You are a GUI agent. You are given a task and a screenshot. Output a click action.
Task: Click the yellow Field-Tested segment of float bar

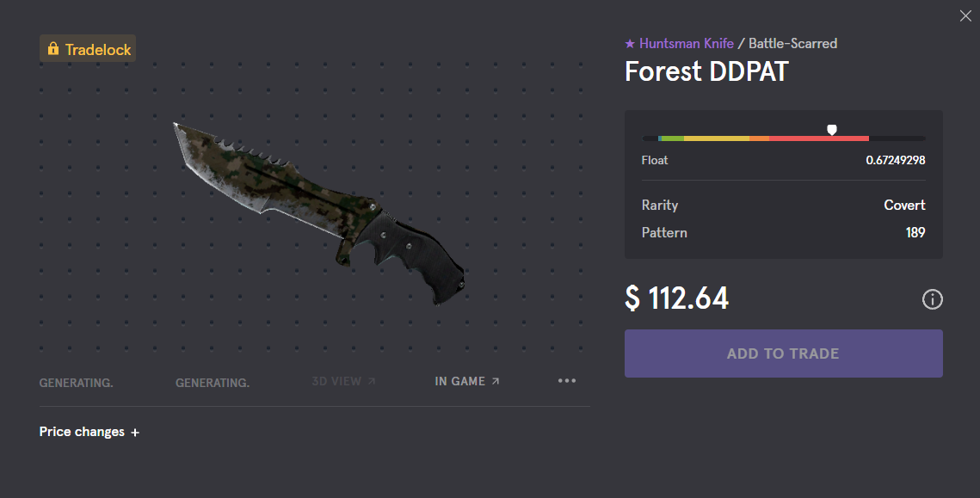click(716, 138)
